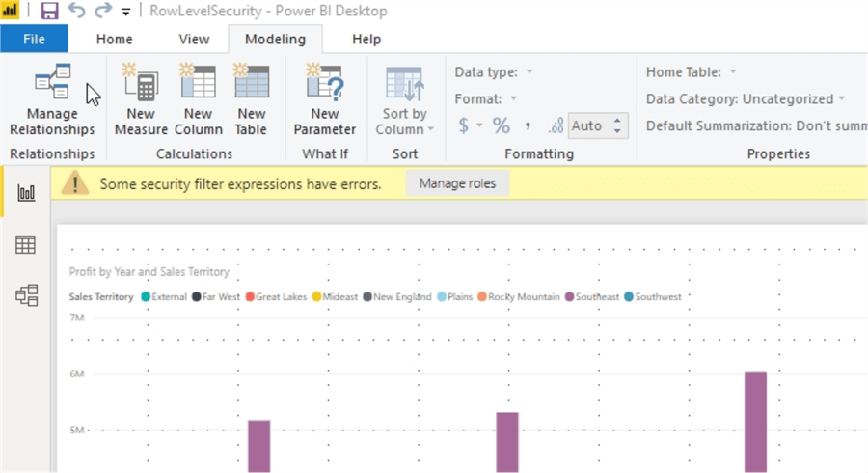The width and height of the screenshot is (868, 473).
Task: Click Far West legend swatch
Action: (x=197, y=297)
